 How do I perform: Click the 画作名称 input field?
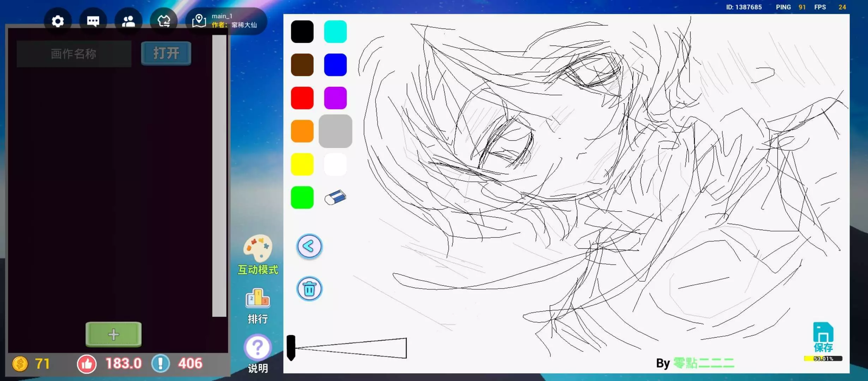tap(74, 54)
